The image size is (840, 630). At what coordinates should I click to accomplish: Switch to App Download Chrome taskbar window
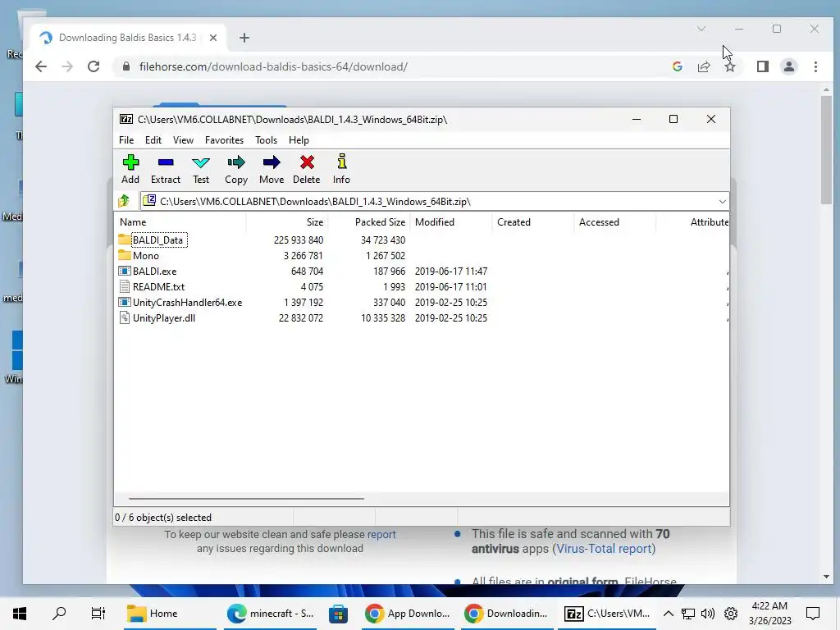coord(408,614)
